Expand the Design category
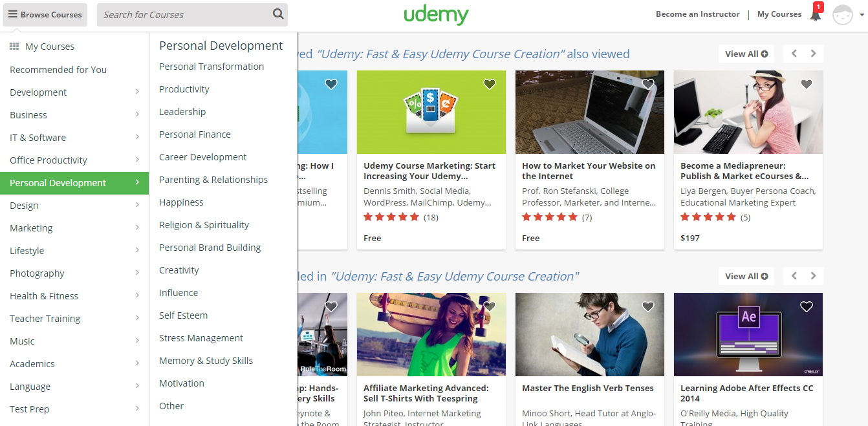This screenshot has width=868, height=426. click(74, 206)
